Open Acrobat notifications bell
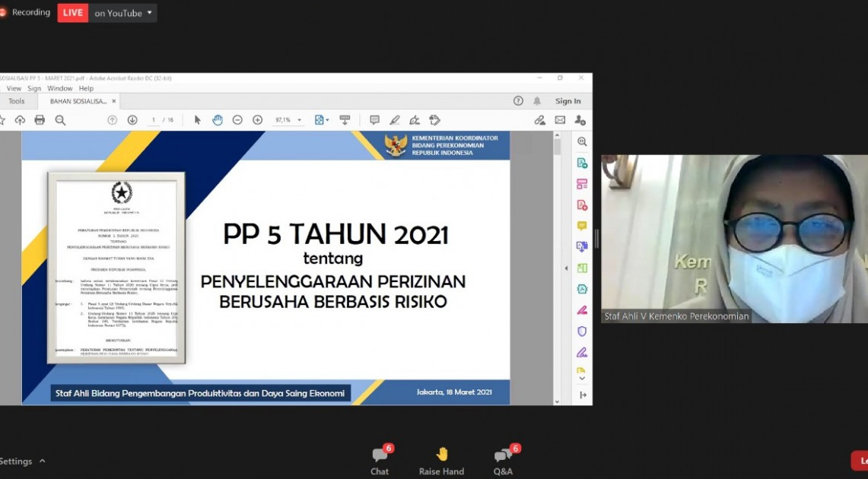The width and height of the screenshot is (868, 479). point(537,101)
